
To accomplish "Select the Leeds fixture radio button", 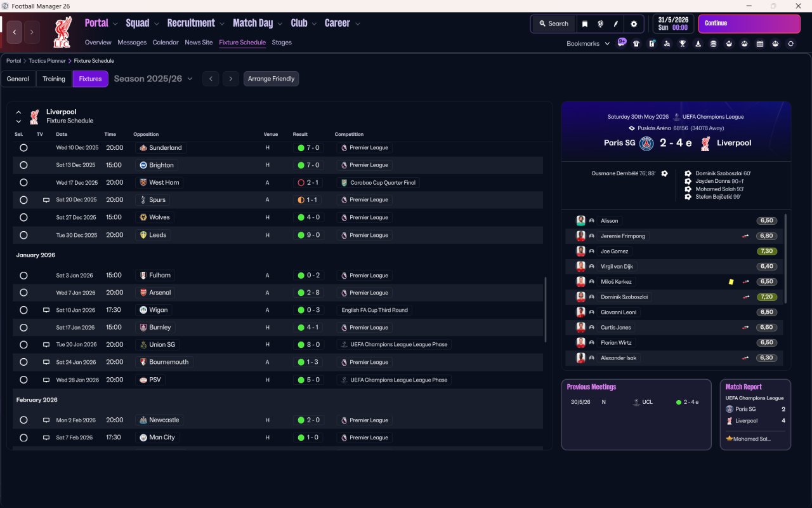I will pyautogui.click(x=23, y=235).
